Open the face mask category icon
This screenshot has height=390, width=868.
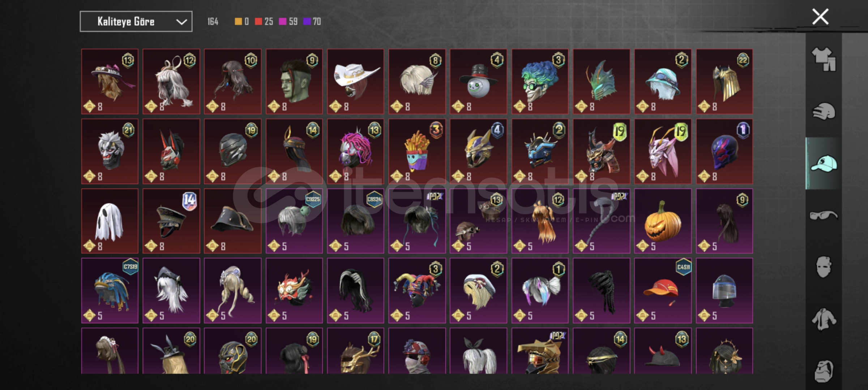(824, 267)
